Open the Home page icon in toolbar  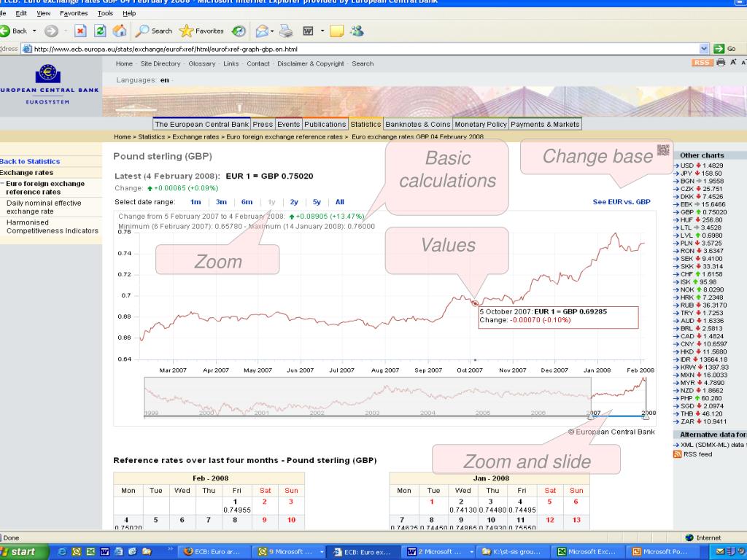120,31
